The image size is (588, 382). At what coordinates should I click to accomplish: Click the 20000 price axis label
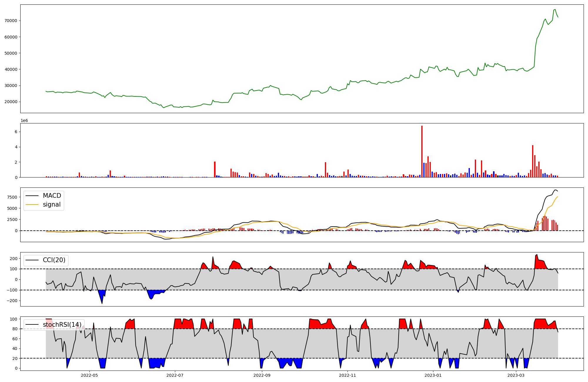tap(11, 102)
